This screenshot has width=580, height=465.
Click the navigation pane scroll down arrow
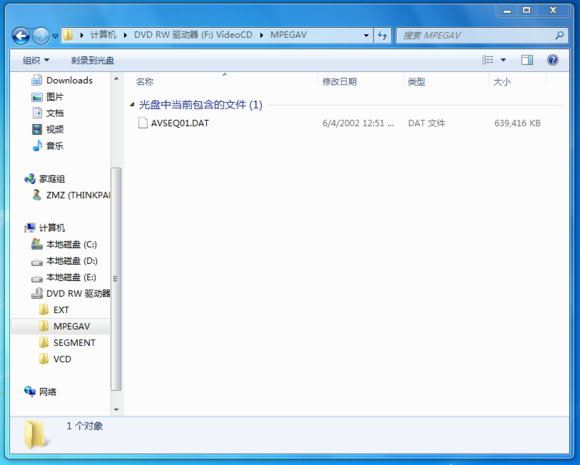[x=116, y=410]
